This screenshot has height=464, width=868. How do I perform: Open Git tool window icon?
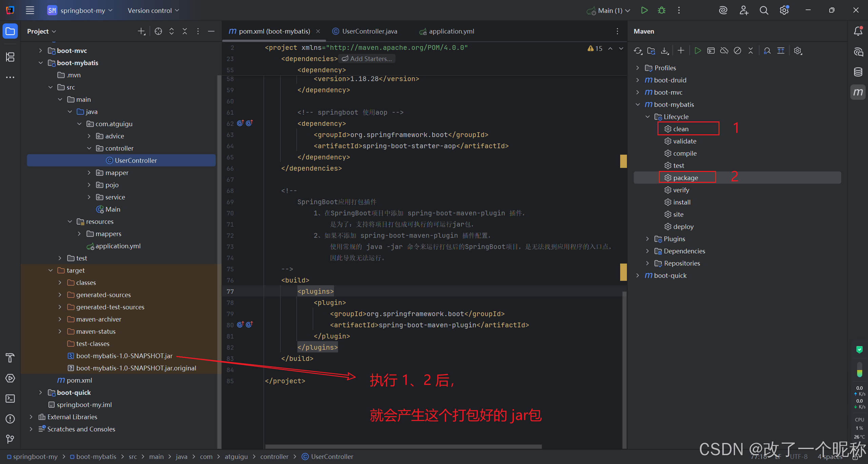[x=10, y=439]
